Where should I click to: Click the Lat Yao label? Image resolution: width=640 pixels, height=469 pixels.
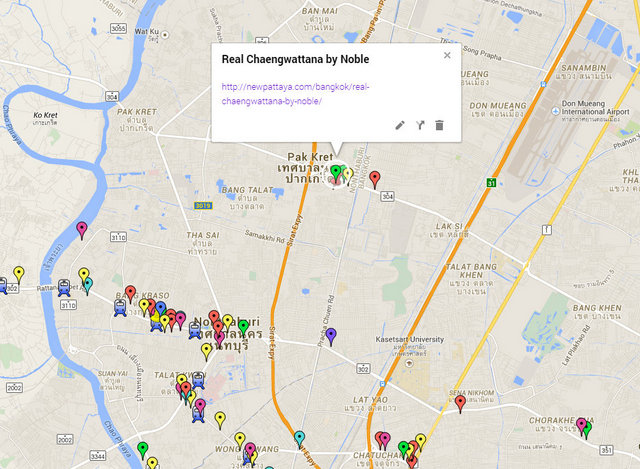(x=370, y=403)
